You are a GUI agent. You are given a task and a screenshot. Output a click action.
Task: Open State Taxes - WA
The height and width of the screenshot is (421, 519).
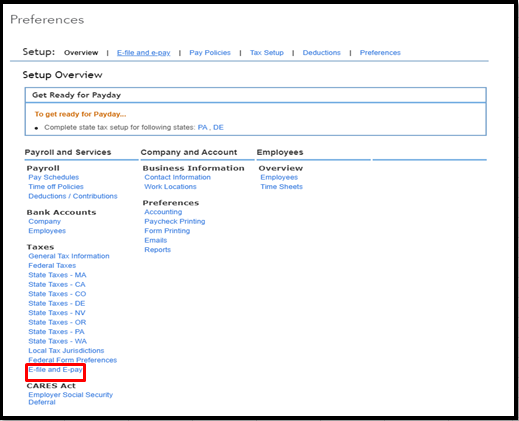(x=58, y=341)
